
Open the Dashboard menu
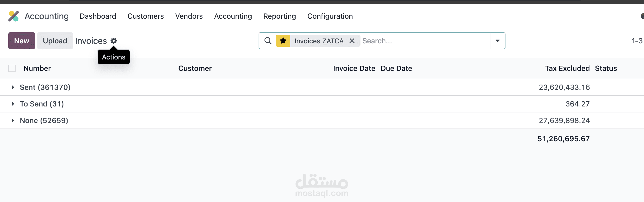98,16
